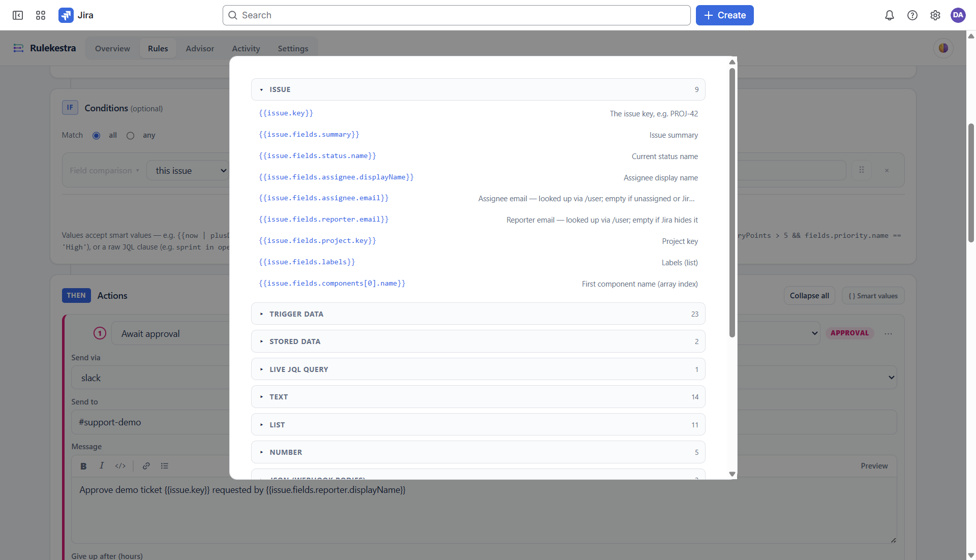Switch to the Rules tab

point(158,48)
